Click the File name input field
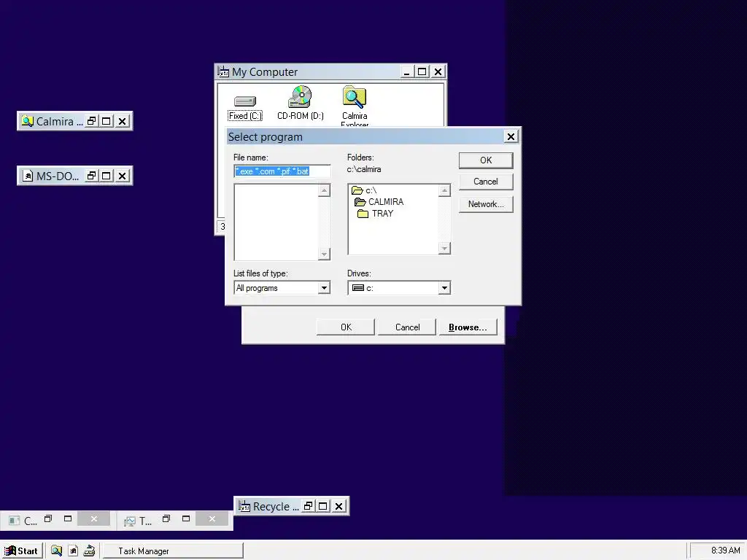Screen dimensions: 747x560 pos(282,171)
